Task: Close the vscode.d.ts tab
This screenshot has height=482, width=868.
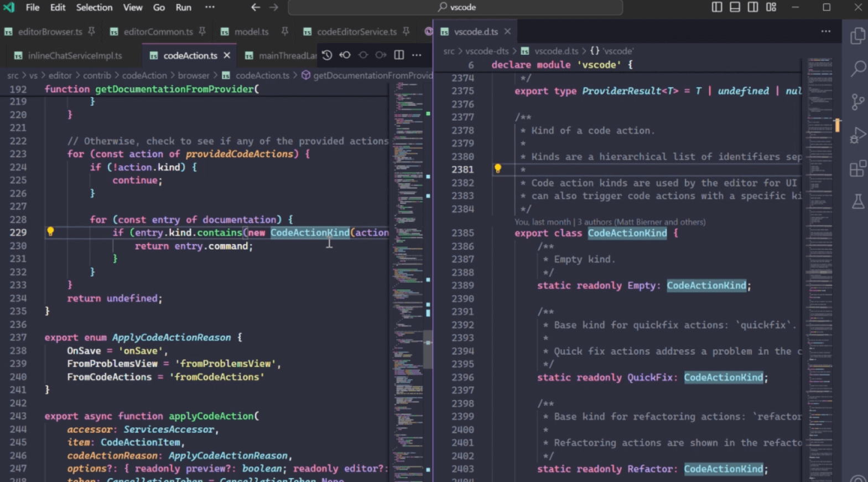Action: (507, 32)
